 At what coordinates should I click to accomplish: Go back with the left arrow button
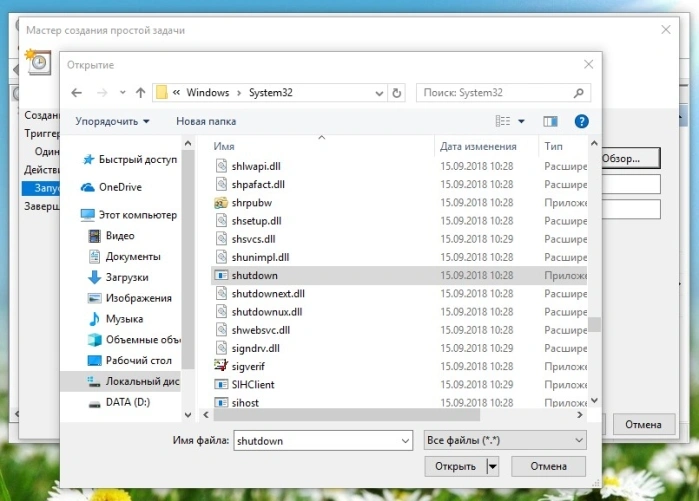pos(77,93)
